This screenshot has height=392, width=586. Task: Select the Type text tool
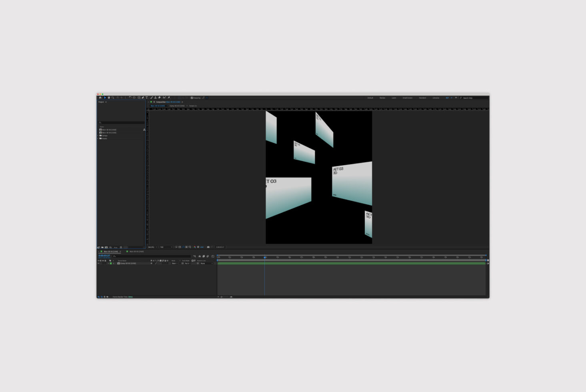pyautogui.click(x=147, y=98)
